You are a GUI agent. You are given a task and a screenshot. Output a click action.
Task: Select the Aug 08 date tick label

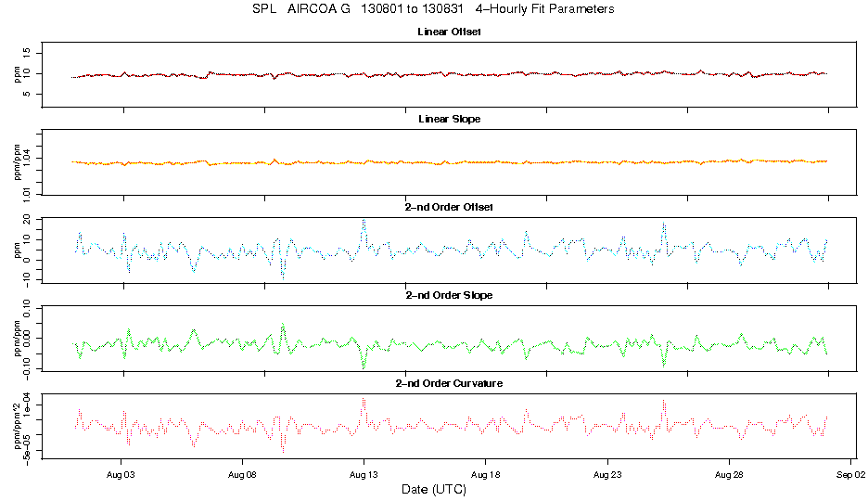pos(242,472)
